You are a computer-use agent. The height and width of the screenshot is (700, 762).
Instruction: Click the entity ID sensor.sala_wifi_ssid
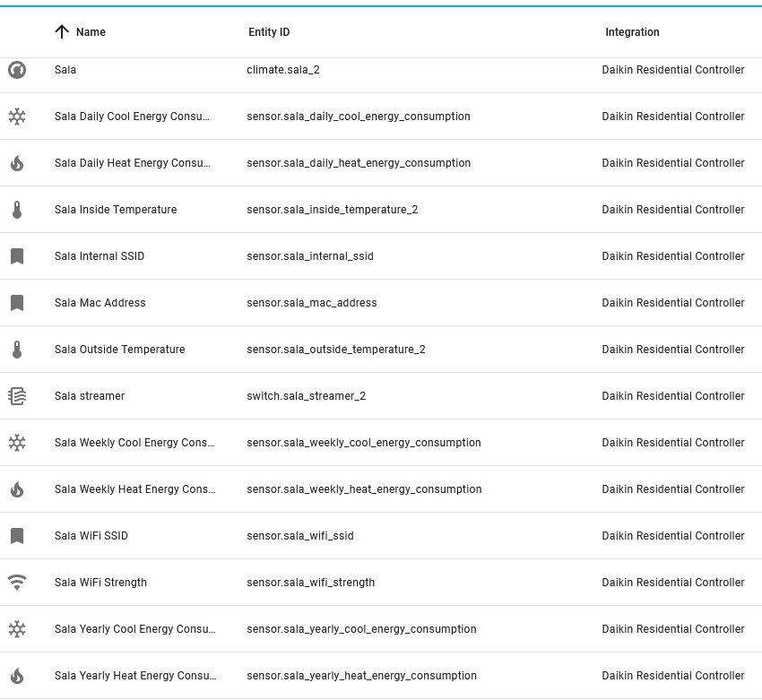point(299,535)
